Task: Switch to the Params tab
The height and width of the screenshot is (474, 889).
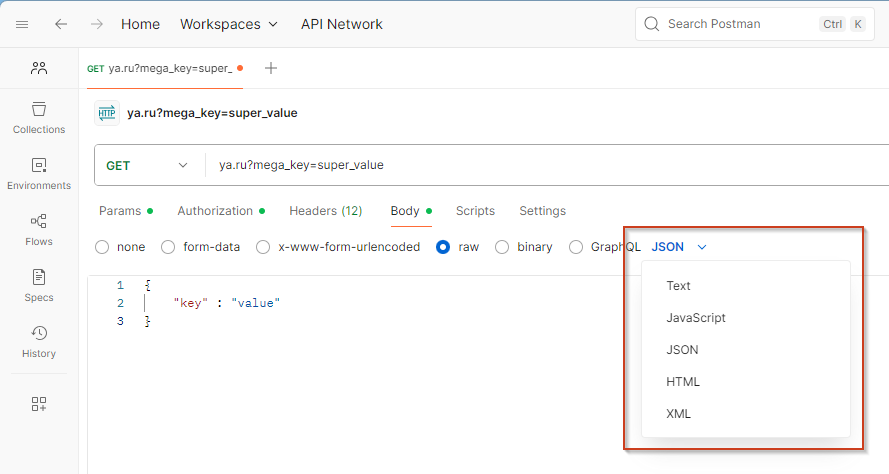Action: click(125, 211)
